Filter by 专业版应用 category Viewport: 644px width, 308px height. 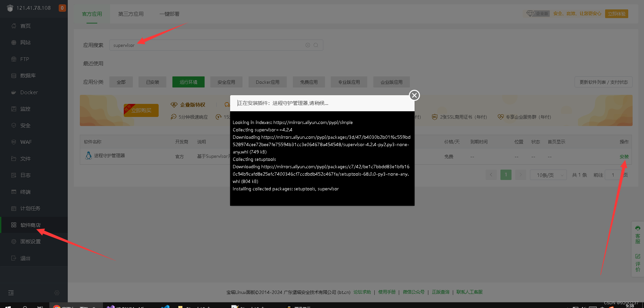tap(349, 82)
